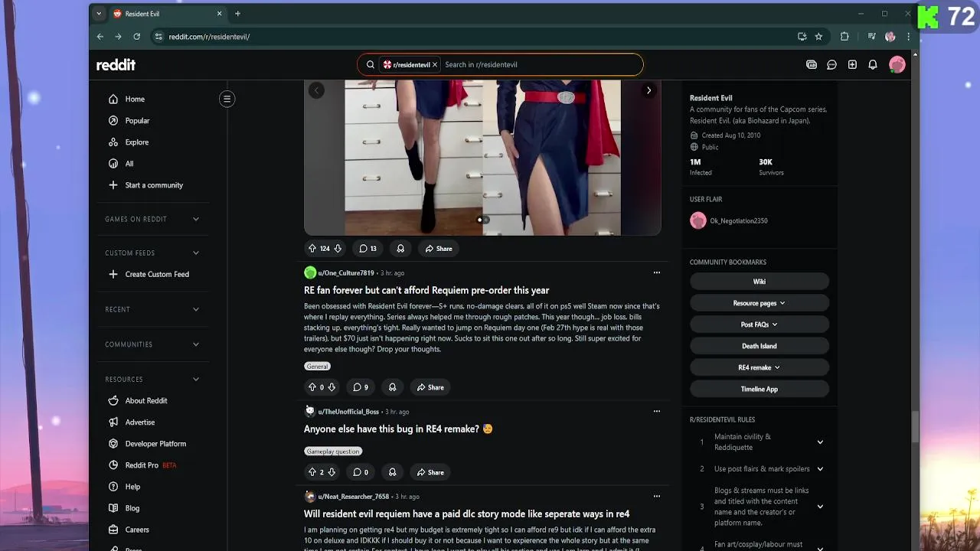The height and width of the screenshot is (551, 980).
Task: Open Developer Platform link
Action: pyautogui.click(x=156, y=443)
